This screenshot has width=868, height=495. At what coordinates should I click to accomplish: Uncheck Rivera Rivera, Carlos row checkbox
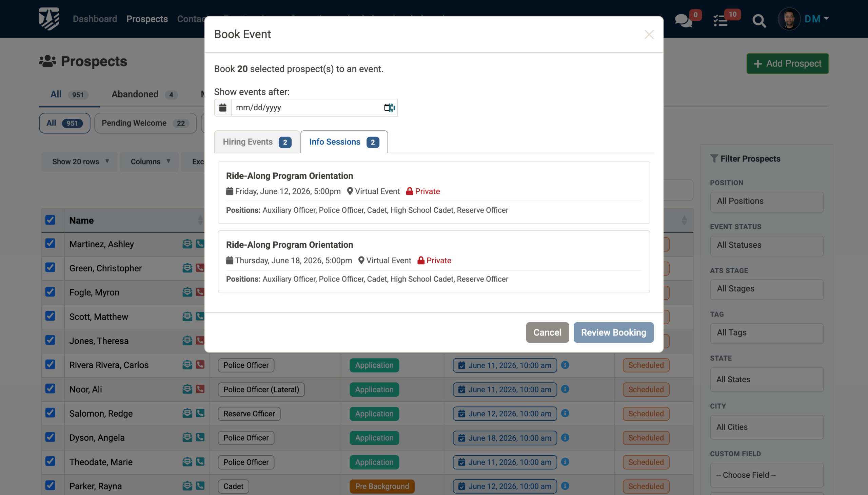tap(50, 364)
